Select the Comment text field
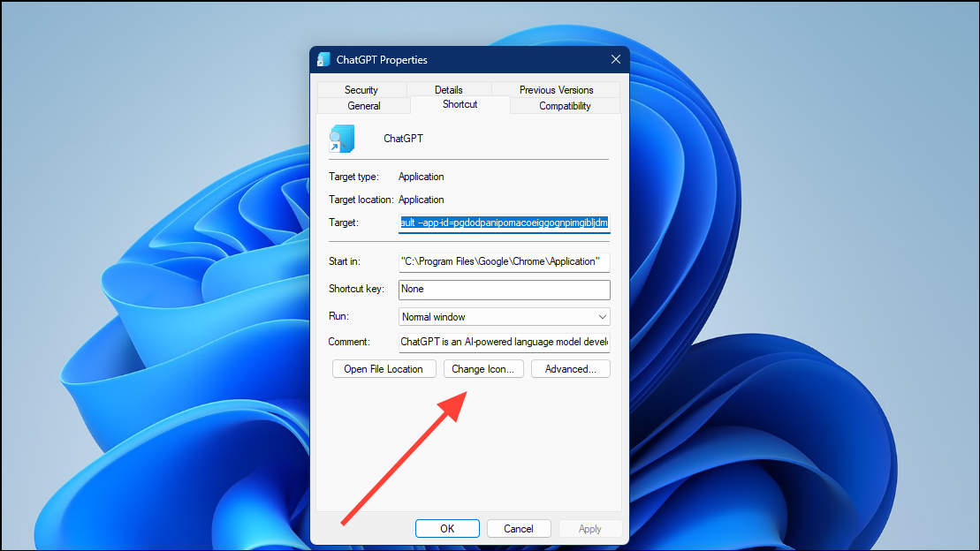This screenshot has height=551, width=980. click(504, 342)
